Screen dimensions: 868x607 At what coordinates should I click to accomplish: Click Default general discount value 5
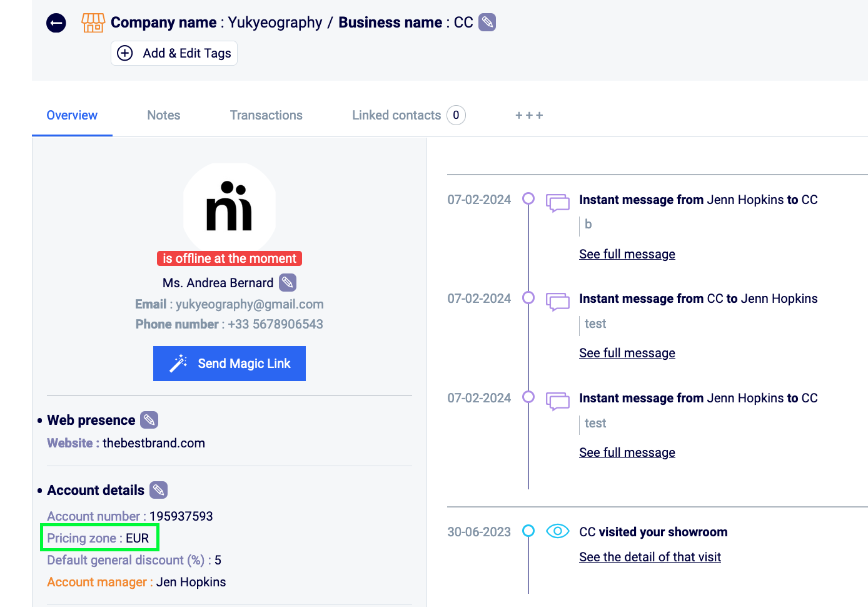point(218,560)
